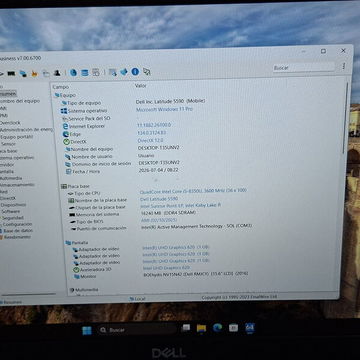
Task: Click the networked monitors toolbar icon
Action: (23, 73)
